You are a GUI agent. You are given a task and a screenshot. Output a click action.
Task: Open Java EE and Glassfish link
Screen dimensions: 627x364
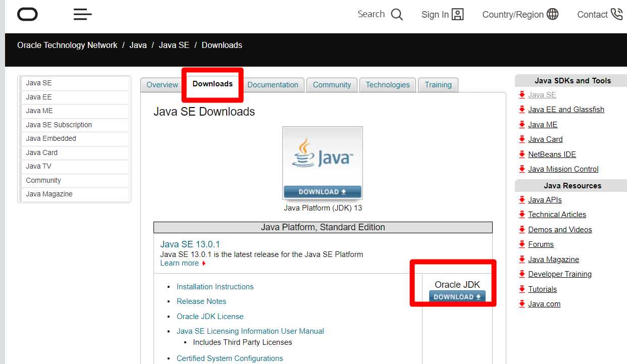click(566, 110)
